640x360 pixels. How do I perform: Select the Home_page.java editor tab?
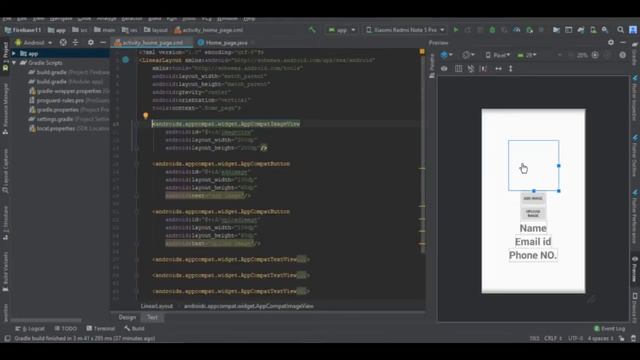[x=226, y=42]
